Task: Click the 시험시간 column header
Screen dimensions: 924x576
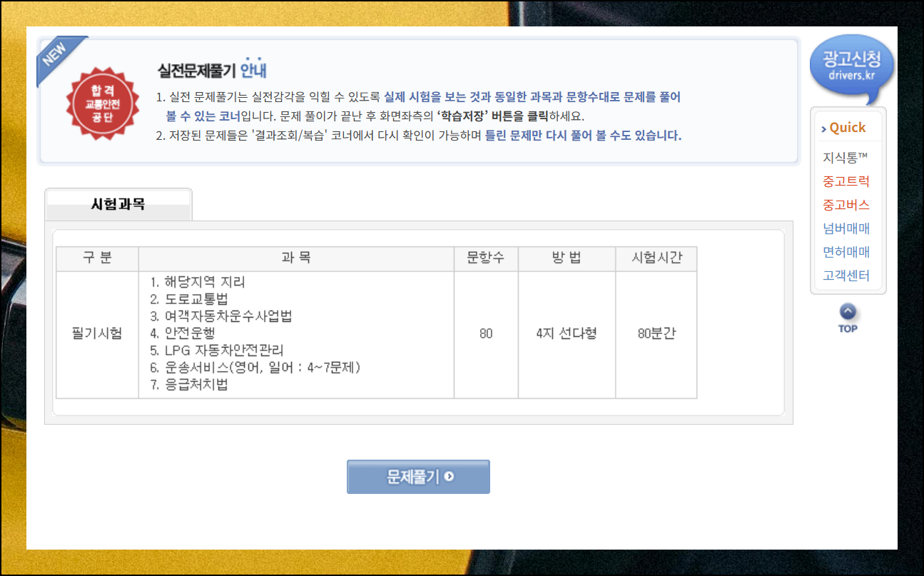Action: click(x=656, y=259)
